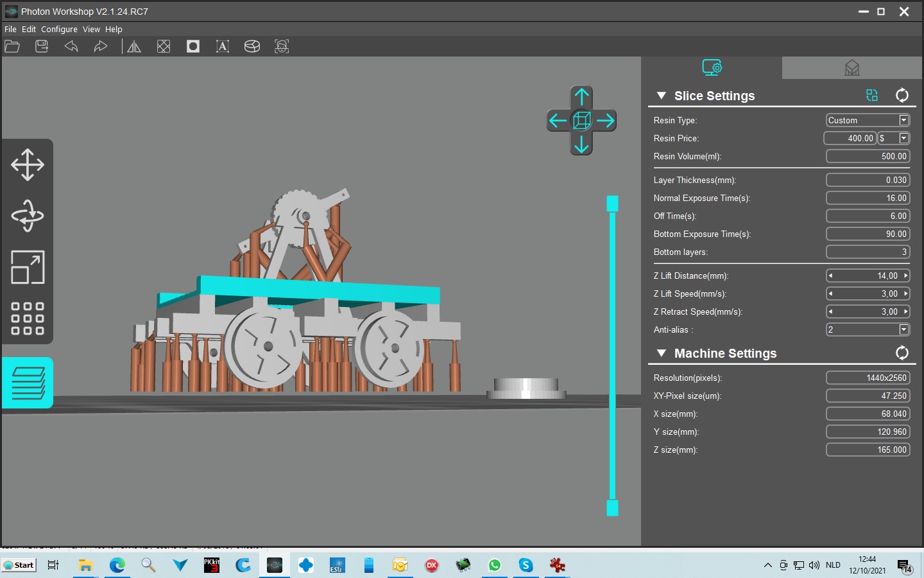Click the Hollow tool icon in toolbar
Image resolution: width=924 pixels, height=578 pixels.
164,46
